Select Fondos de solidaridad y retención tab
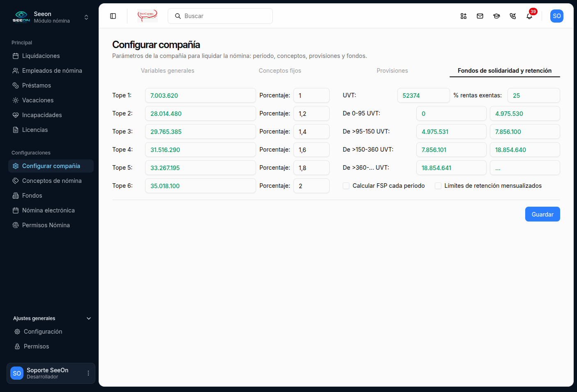The width and height of the screenshot is (577, 392). click(505, 71)
